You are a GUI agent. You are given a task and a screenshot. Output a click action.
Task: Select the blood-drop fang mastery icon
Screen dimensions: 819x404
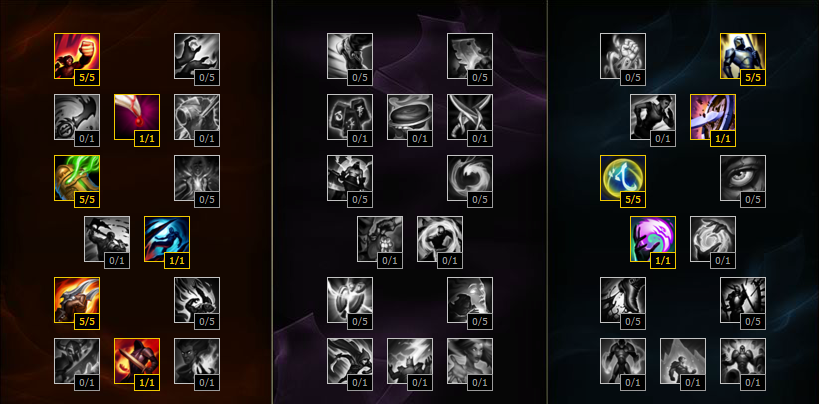[137, 117]
